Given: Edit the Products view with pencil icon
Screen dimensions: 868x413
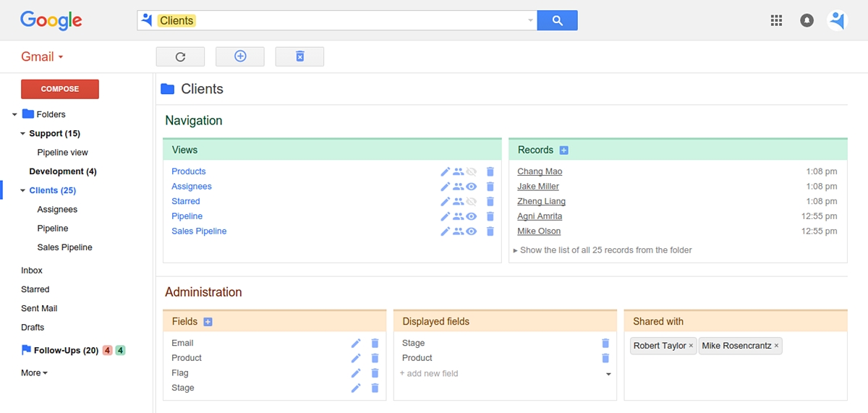Looking at the screenshot, I should 446,171.
